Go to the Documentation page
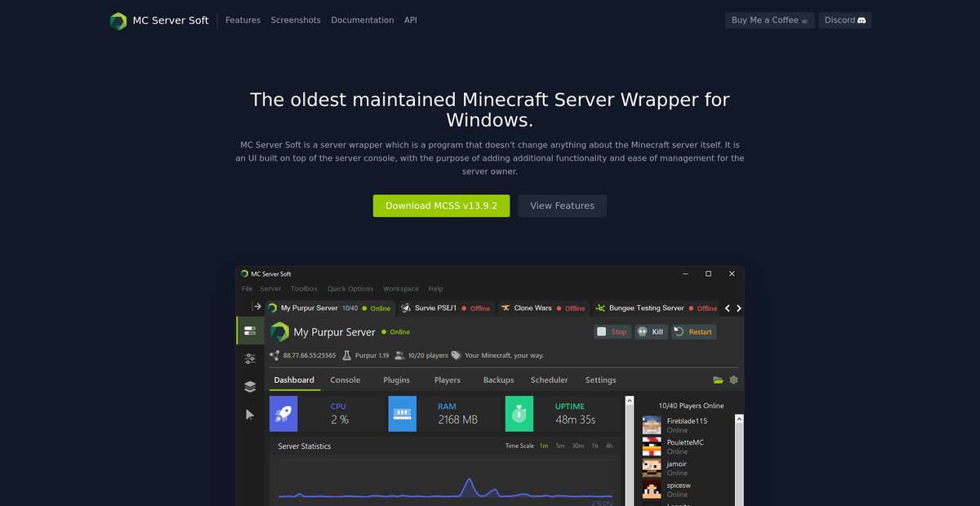This screenshot has width=980, height=506. click(x=363, y=20)
